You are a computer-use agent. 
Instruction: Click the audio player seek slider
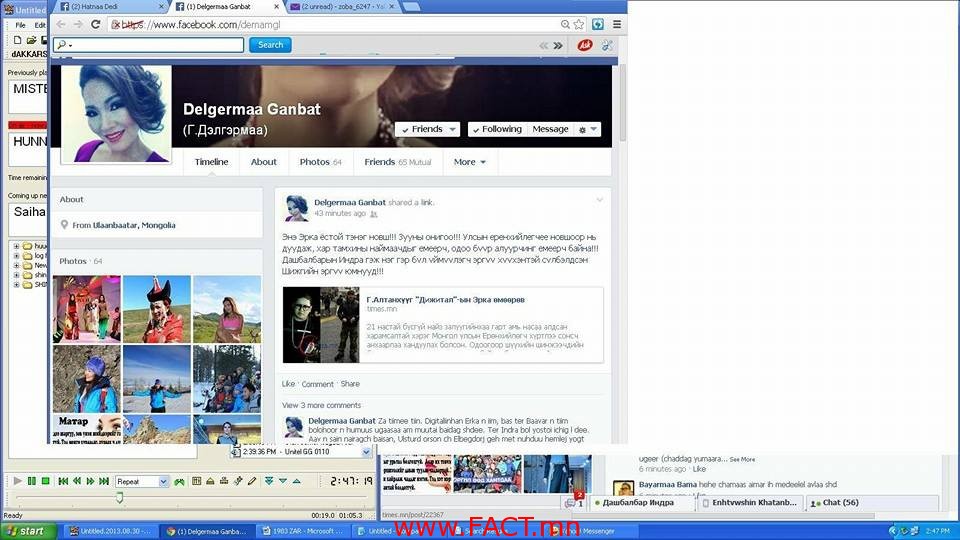coord(120,497)
